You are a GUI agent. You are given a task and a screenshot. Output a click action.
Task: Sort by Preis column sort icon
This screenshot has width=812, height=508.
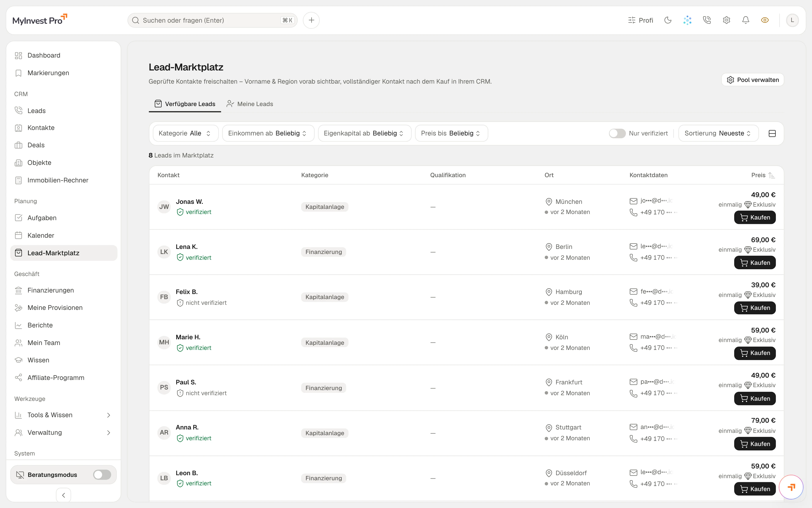pos(772,175)
